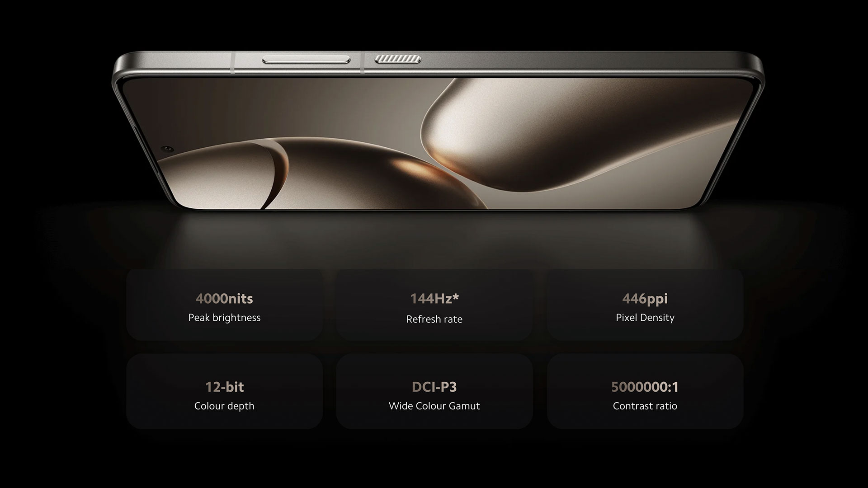The width and height of the screenshot is (868, 488).
Task: Click the phone screen wallpaper image
Action: [x=438, y=143]
